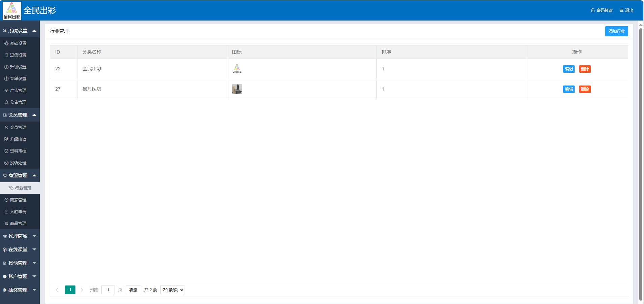
Task: Click the 密码修改 link
Action: pos(602,10)
